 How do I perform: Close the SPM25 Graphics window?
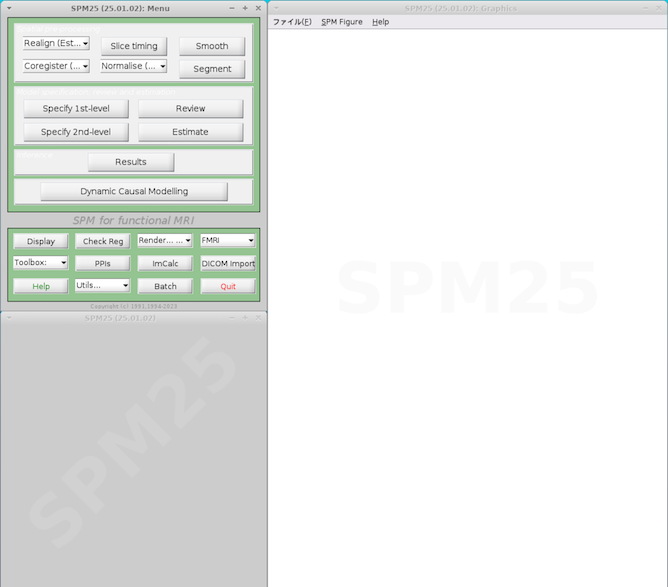click(x=659, y=8)
